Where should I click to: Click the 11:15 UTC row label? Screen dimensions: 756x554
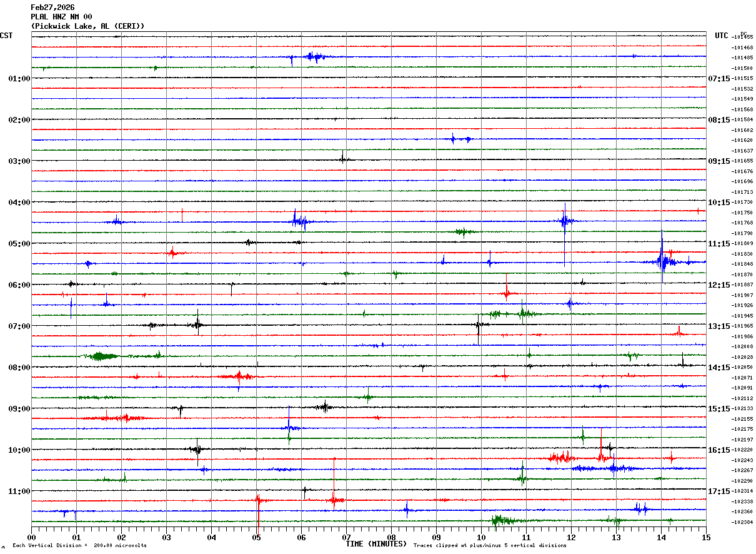tap(719, 244)
